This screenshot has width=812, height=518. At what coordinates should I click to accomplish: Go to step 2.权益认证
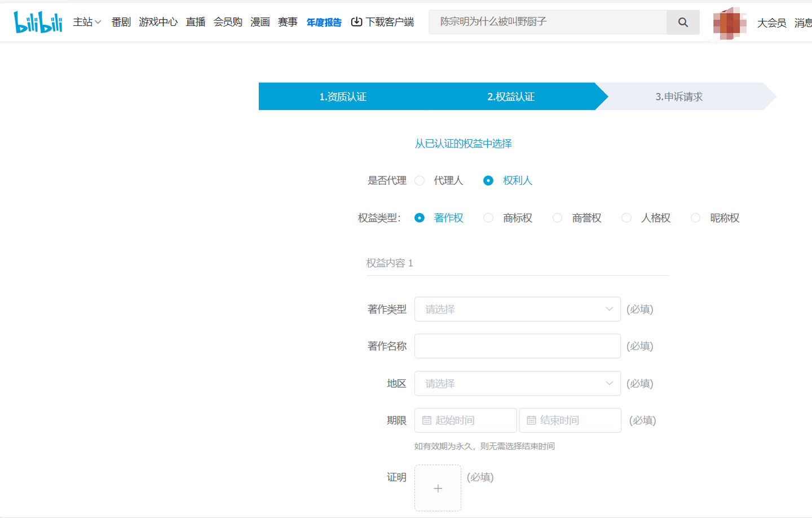(x=511, y=96)
